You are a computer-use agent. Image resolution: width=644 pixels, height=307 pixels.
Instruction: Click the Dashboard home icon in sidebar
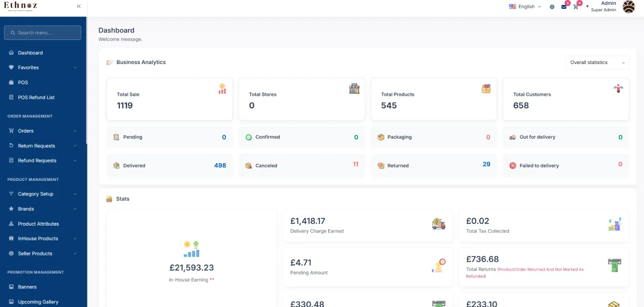[11, 53]
